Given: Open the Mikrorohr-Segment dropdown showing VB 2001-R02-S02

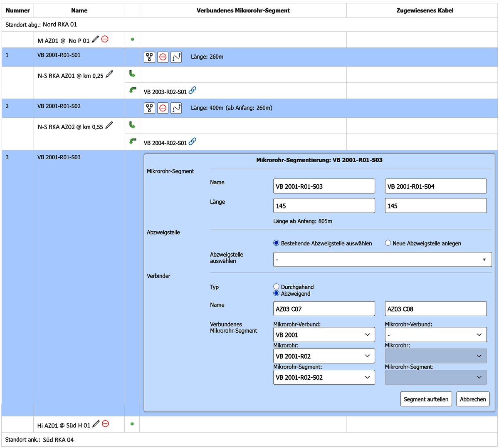Looking at the screenshot, I should 324,377.
